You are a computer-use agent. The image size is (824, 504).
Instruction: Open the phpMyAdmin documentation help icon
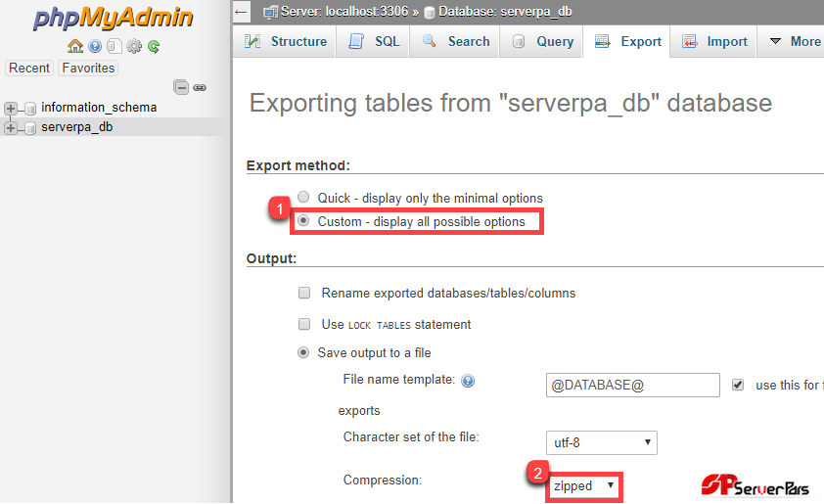(95, 46)
